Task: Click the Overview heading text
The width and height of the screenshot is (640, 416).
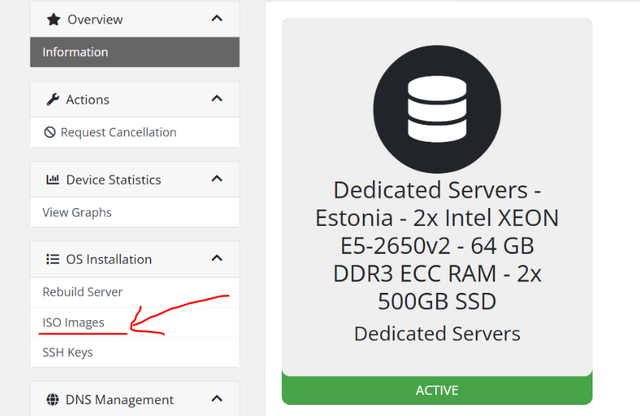Action: click(95, 20)
